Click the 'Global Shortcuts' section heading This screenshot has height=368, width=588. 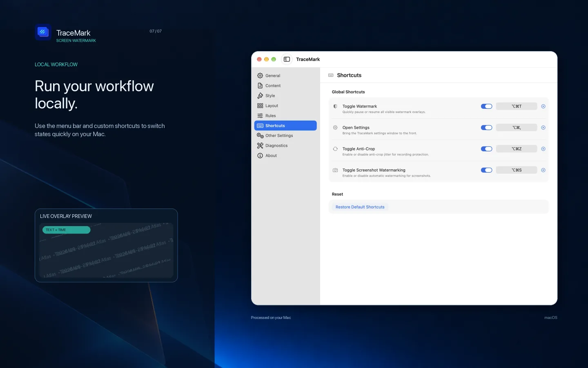tap(348, 92)
